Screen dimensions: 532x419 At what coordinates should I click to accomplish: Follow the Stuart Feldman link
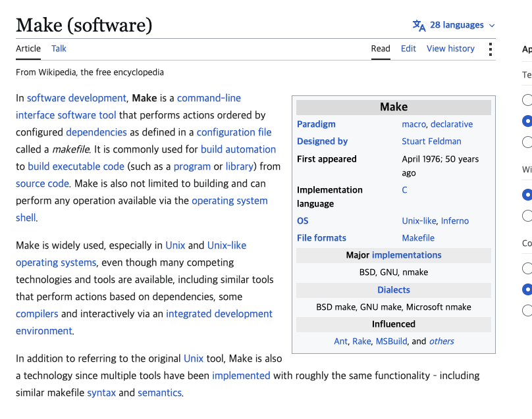point(431,141)
